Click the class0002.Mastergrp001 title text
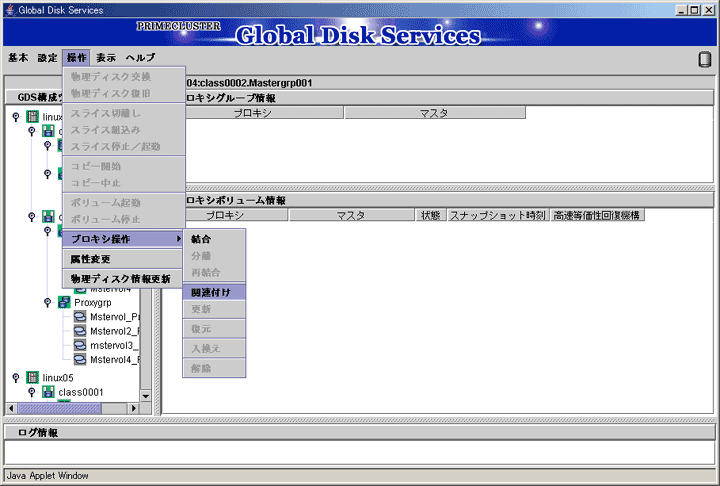 pyautogui.click(x=256, y=83)
